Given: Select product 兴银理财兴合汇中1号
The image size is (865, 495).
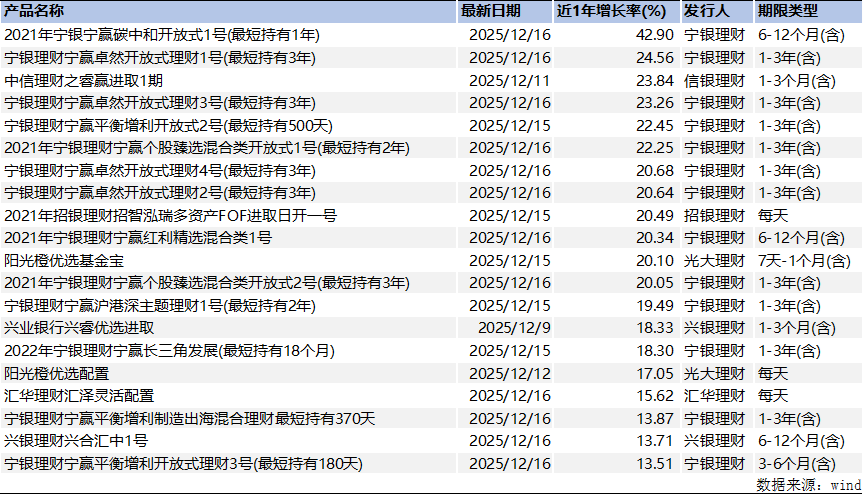Looking at the screenshot, I should pos(76,441).
